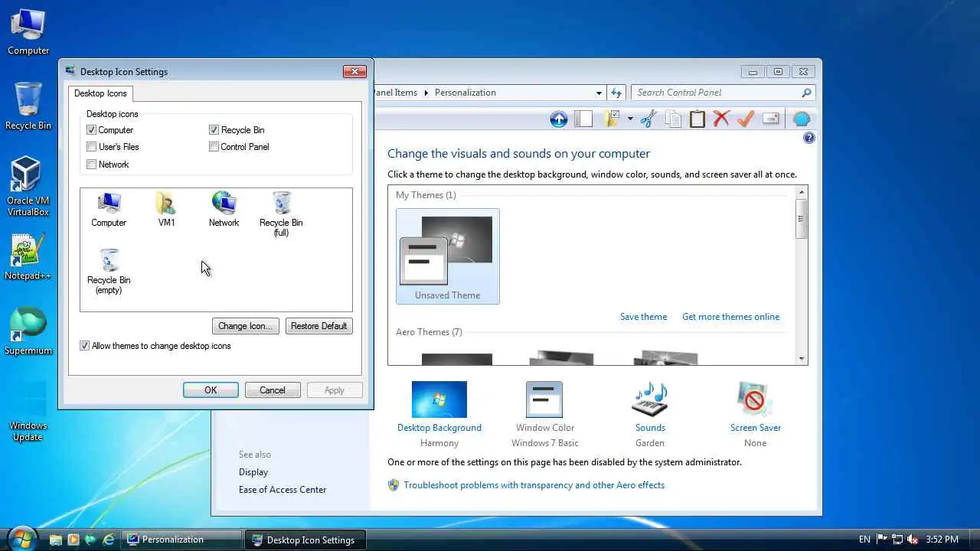
Task: Open Sounds settings in Personalization
Action: pos(650,414)
